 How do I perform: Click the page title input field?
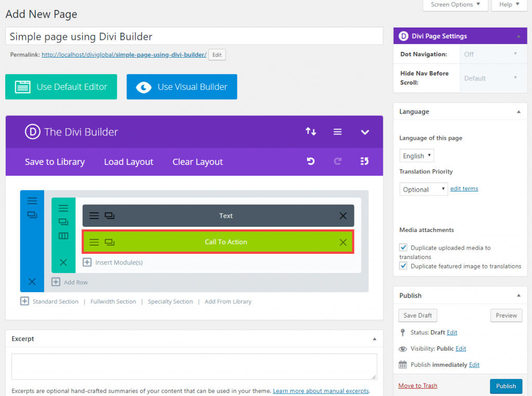coord(194,36)
